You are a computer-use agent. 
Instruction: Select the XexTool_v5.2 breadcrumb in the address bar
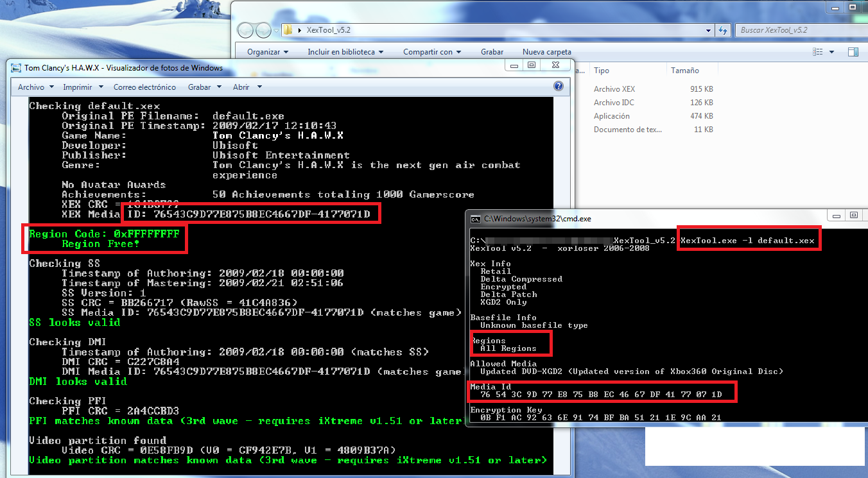[x=328, y=30]
